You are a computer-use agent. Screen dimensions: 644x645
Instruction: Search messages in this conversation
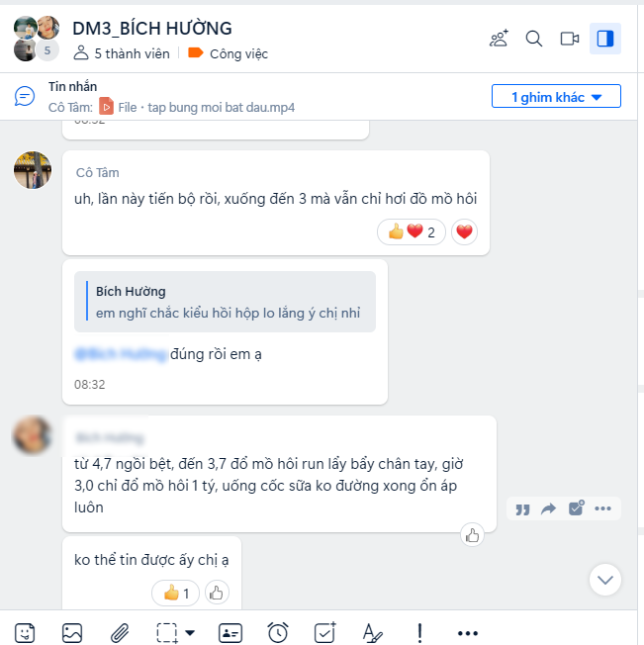tap(534, 39)
